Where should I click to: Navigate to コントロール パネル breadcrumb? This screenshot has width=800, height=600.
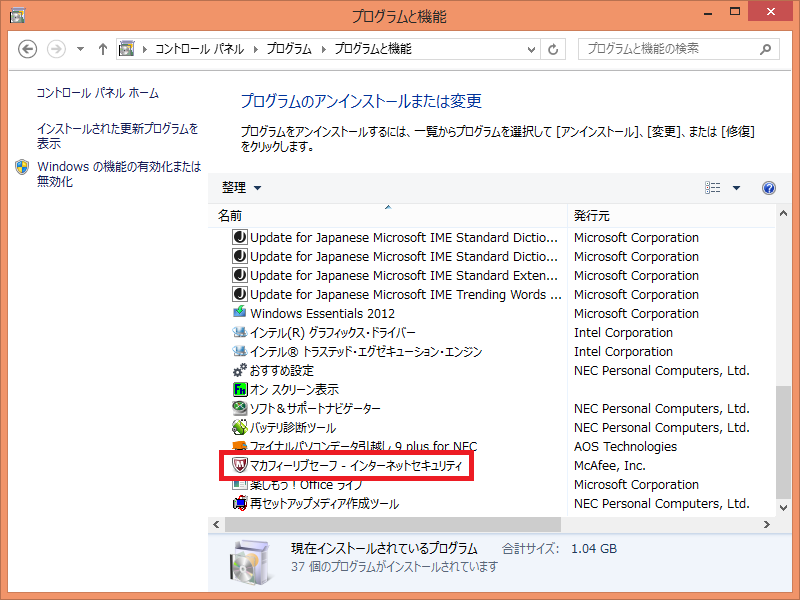coord(198,46)
